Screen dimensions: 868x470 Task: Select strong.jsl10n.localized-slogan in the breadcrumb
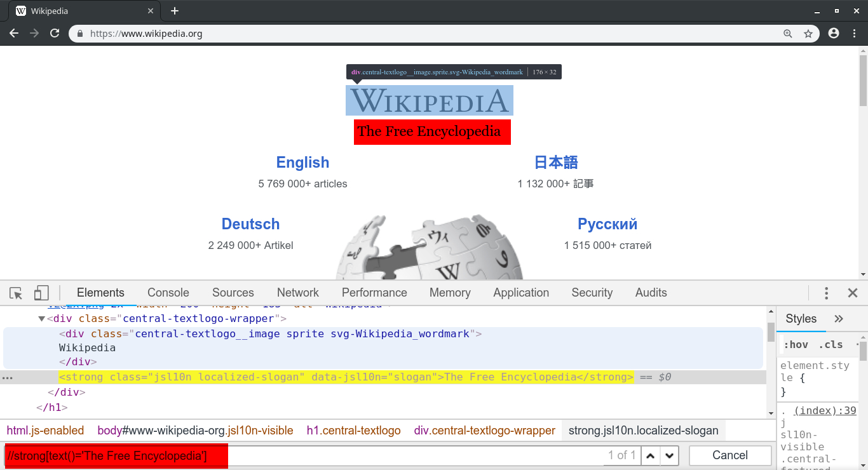pyautogui.click(x=643, y=431)
